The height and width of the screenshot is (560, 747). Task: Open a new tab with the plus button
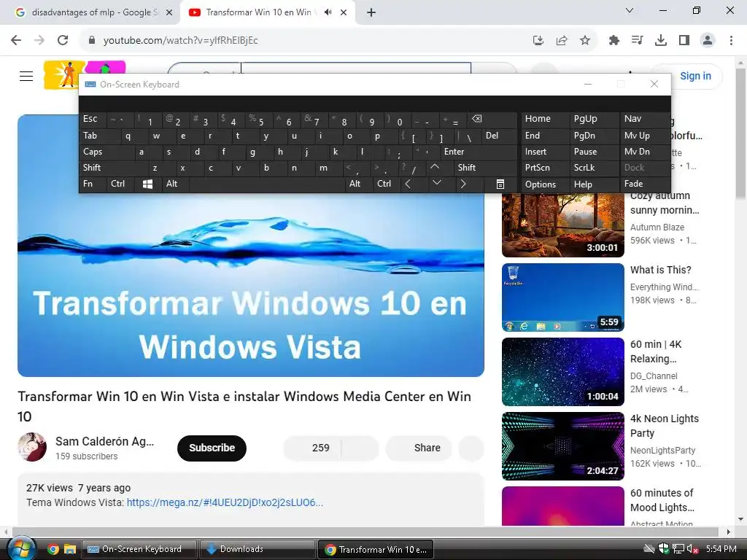point(371,12)
